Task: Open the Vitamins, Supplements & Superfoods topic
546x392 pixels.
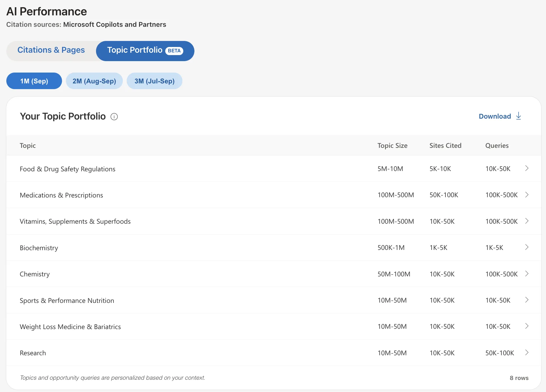Action: click(75, 221)
